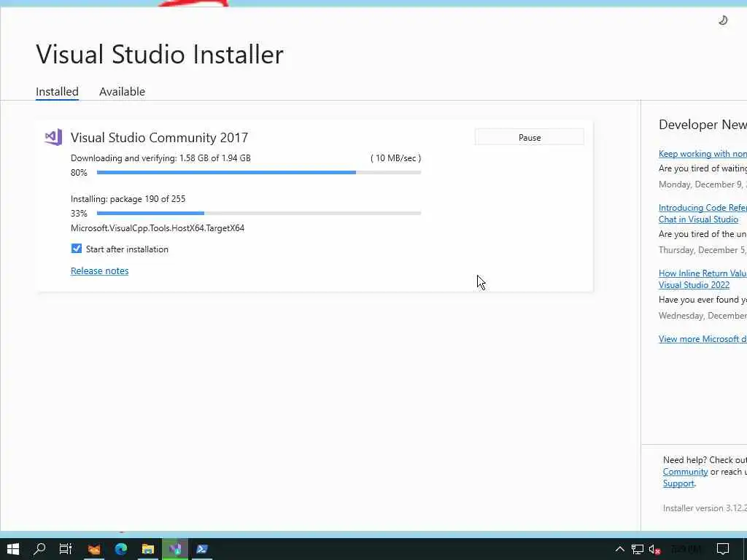Click Visual Studio Installer taskbar icon
The width and height of the screenshot is (747, 560).
point(175,549)
